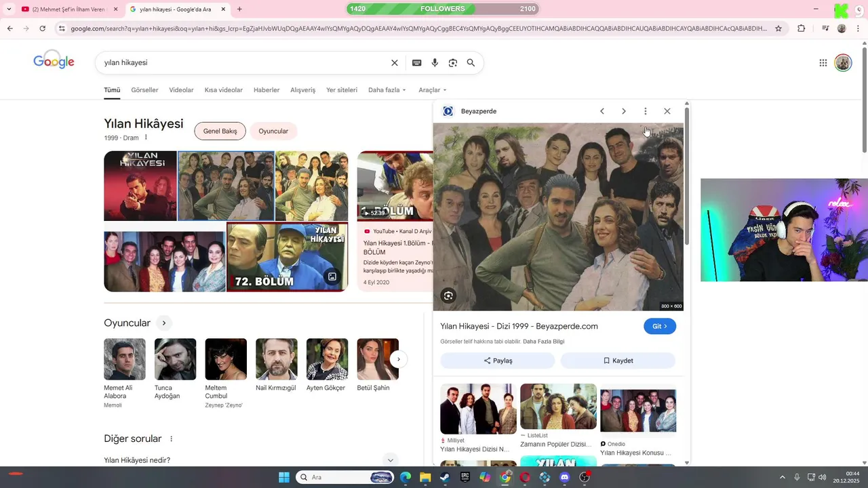This screenshot has height=488, width=868.
Task: Open Chrome extensions puzzle icon
Action: pos(802,28)
